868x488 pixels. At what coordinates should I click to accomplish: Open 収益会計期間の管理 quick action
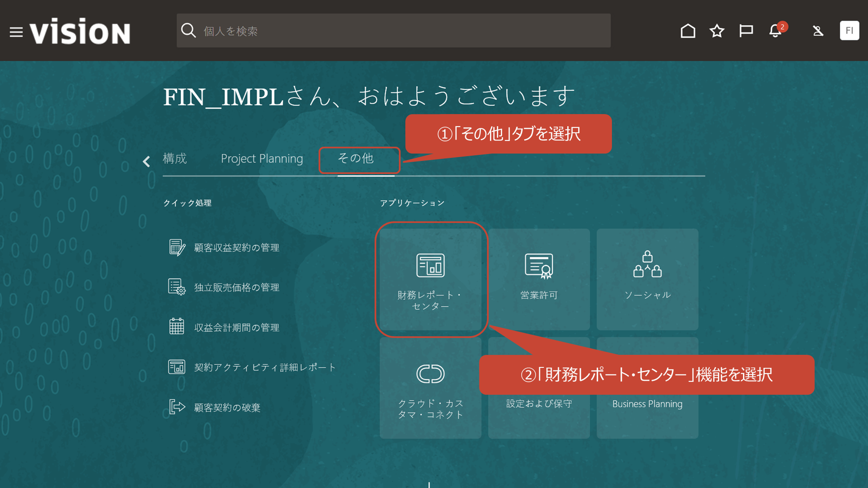click(237, 328)
